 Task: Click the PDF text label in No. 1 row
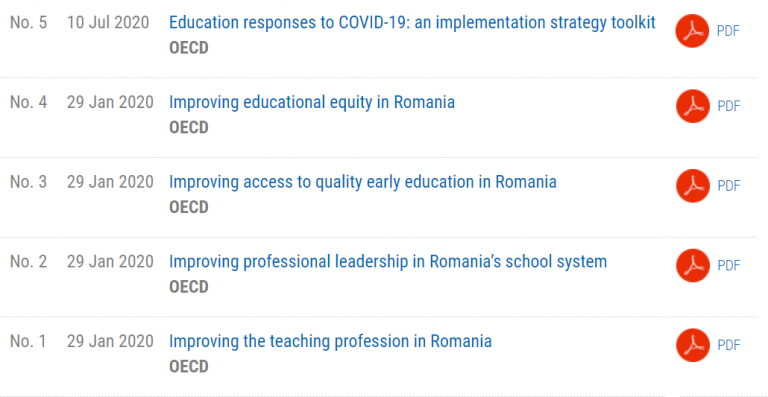[728, 346]
